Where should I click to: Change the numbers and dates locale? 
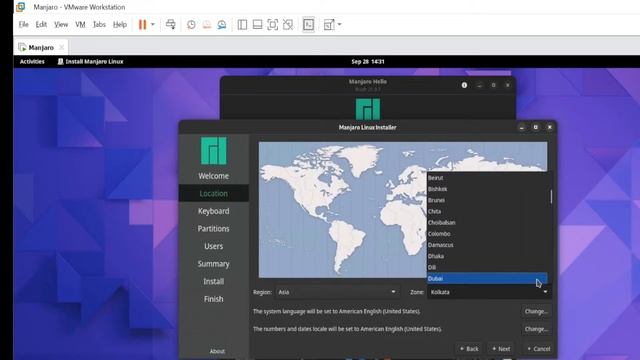click(536, 329)
